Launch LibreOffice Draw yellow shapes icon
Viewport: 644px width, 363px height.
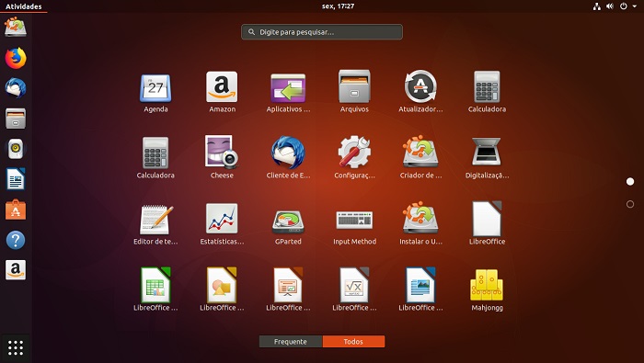click(x=222, y=290)
